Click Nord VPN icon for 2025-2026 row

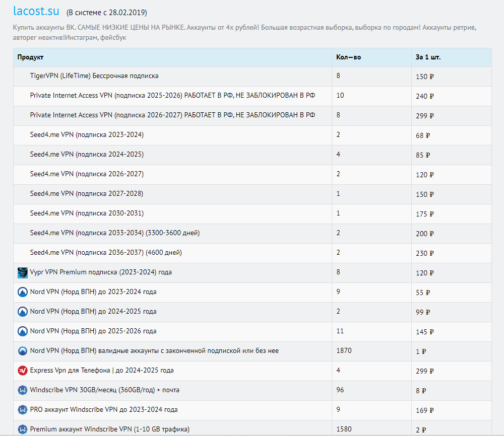click(x=23, y=331)
